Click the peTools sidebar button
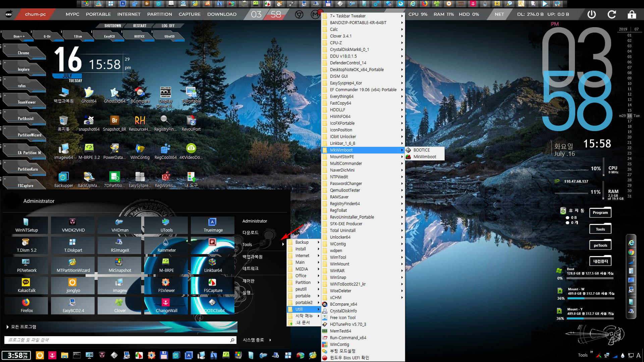The image size is (644, 362). click(x=600, y=245)
